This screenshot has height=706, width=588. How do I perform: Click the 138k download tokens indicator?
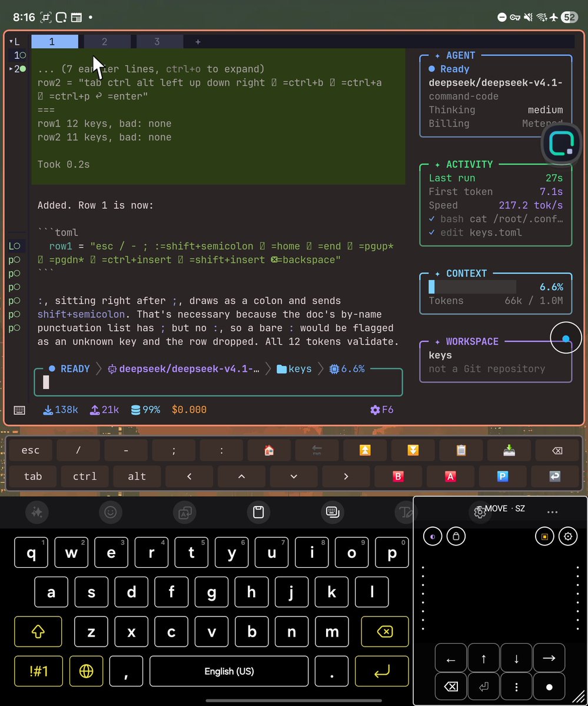[61, 409]
